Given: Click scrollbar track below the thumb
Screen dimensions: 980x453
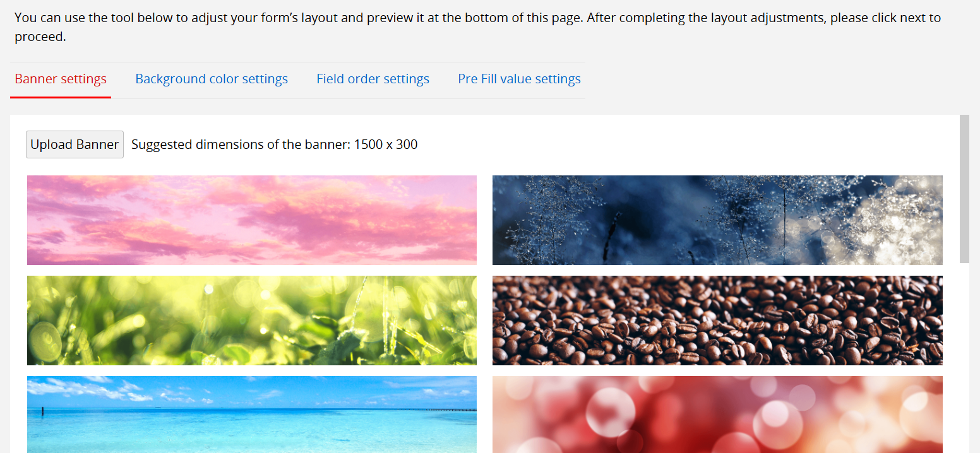Looking at the screenshot, I should click(x=964, y=358).
